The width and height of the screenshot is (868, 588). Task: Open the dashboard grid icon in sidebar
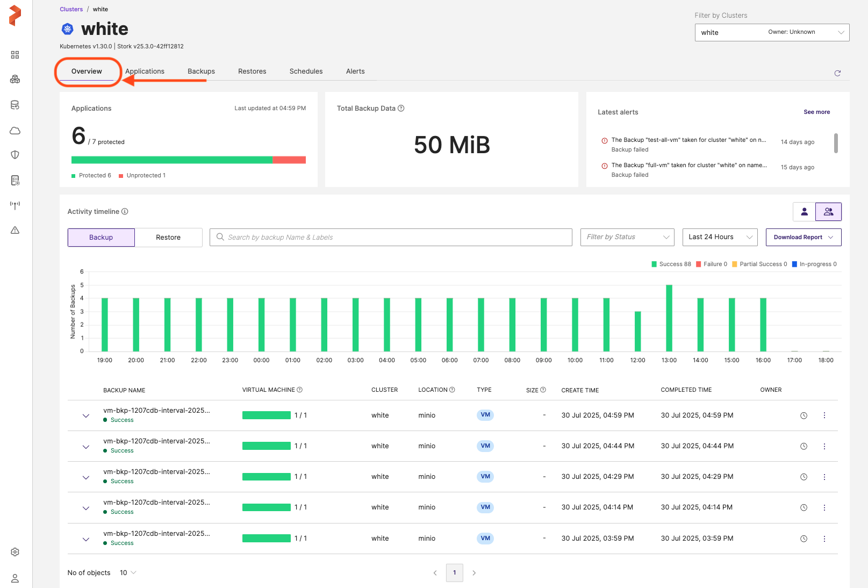15,55
